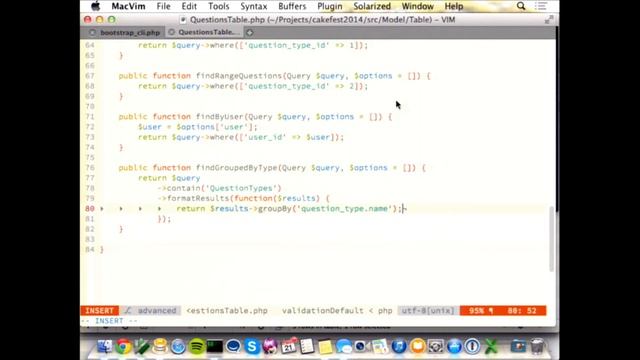Open the Buffers menu
The width and height of the screenshot is (640, 360).
[292, 6]
